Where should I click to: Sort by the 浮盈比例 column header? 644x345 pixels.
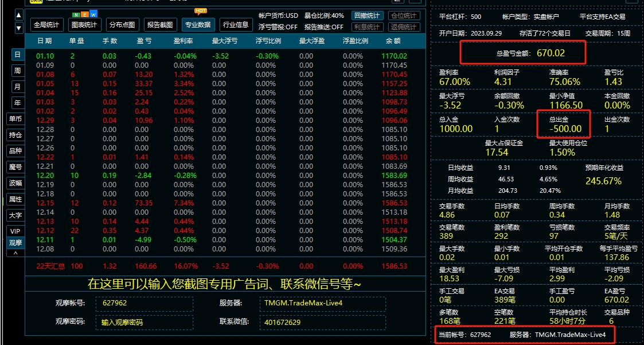(356, 41)
